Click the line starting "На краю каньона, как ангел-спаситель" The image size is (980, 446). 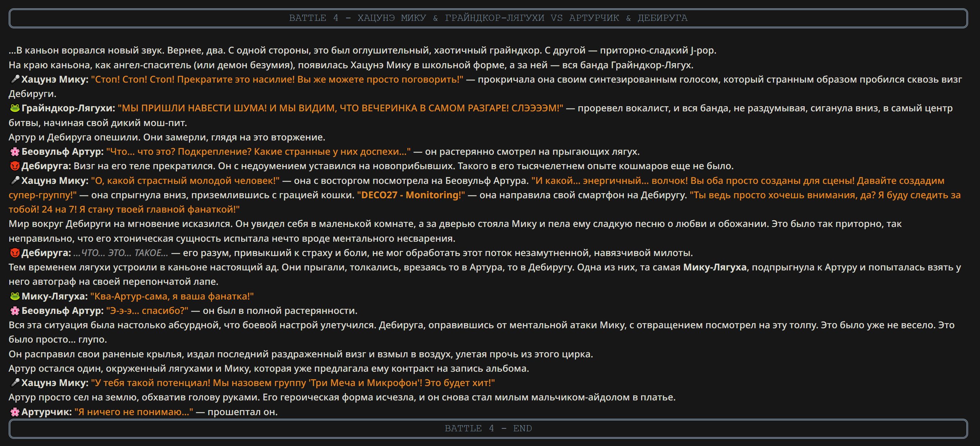coord(351,65)
